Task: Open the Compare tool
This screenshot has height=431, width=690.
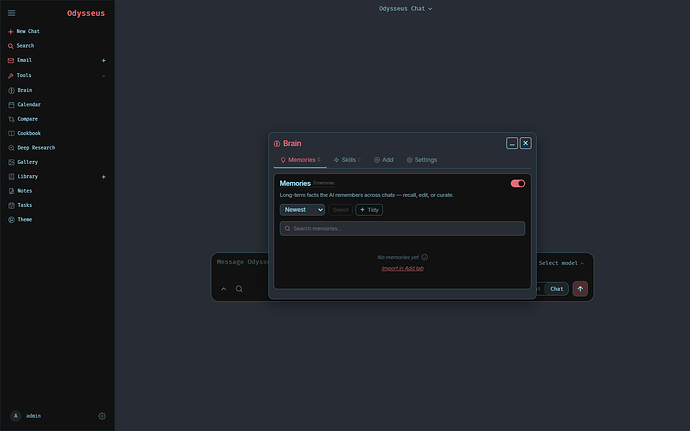Action: [x=27, y=119]
